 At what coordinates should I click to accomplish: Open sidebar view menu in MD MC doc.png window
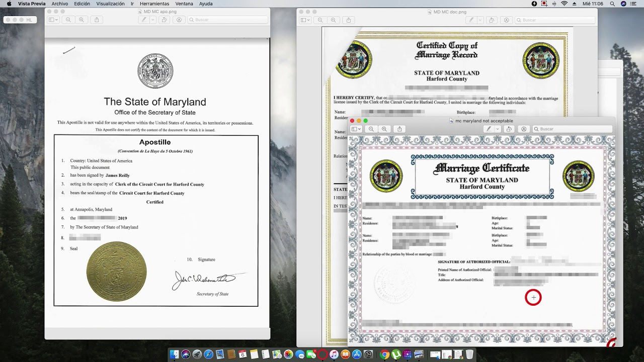[x=305, y=20]
